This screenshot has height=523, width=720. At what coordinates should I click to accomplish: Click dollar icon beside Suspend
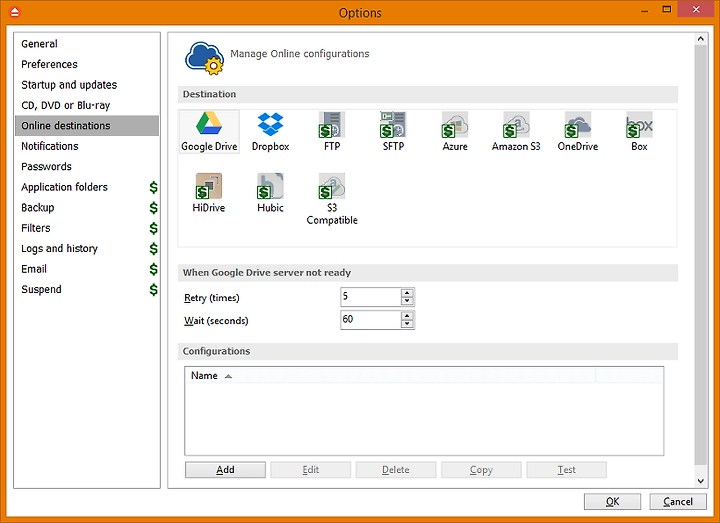point(153,290)
